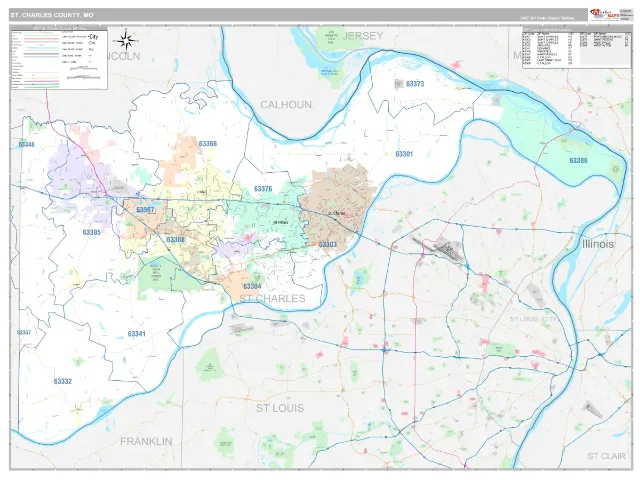
Task: Select ZIP code label 63303
Action: pos(327,244)
